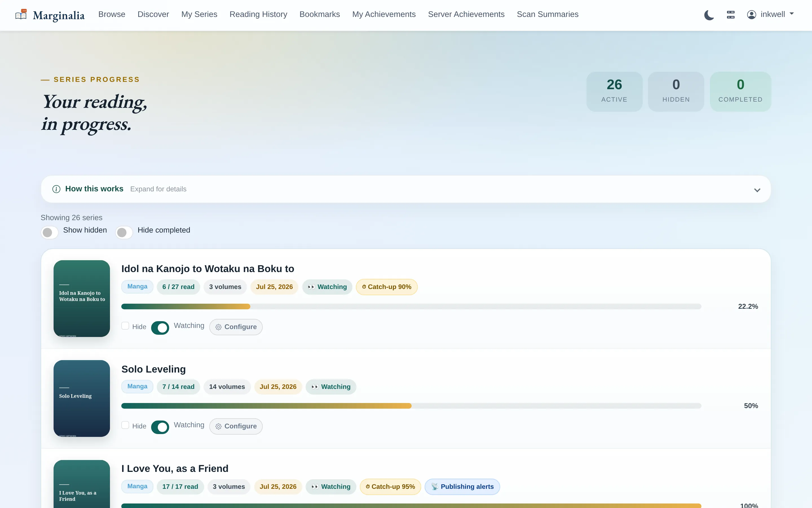The image size is (812, 508).
Task: Click eyes icon on Idol na Kanojo Watching badge
Action: [311, 287]
